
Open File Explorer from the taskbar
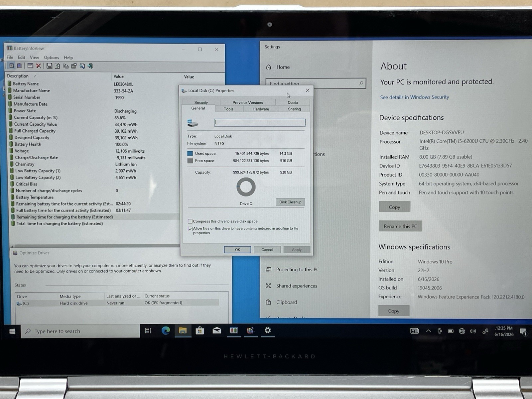pyautogui.click(x=183, y=331)
